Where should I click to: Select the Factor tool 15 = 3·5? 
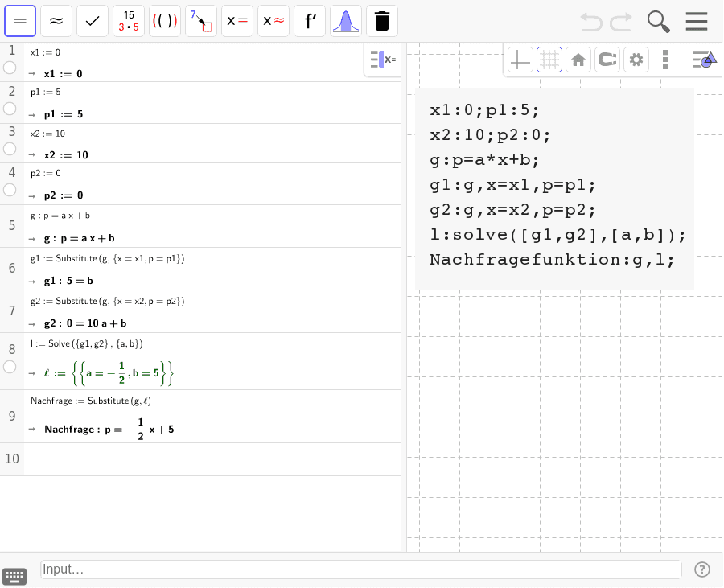pos(129,21)
